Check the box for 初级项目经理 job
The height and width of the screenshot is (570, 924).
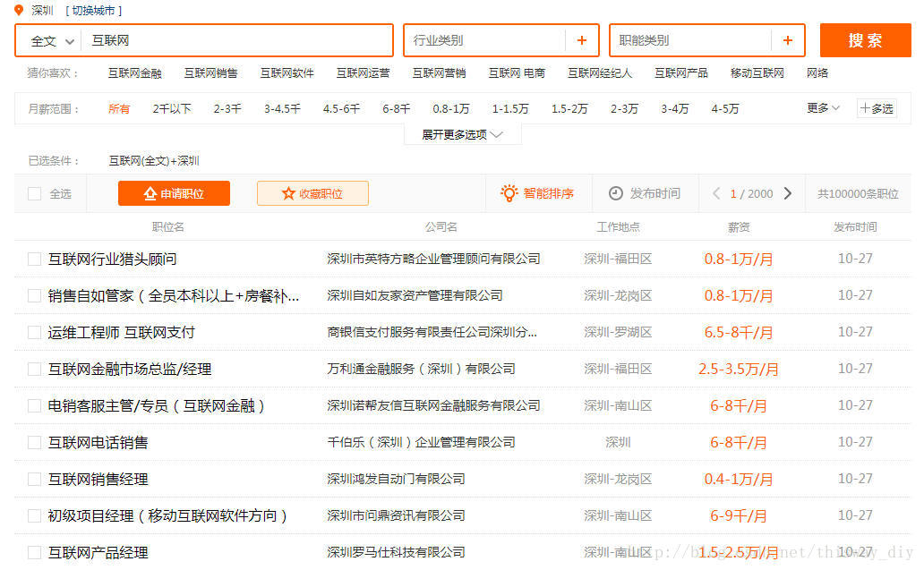coord(35,515)
